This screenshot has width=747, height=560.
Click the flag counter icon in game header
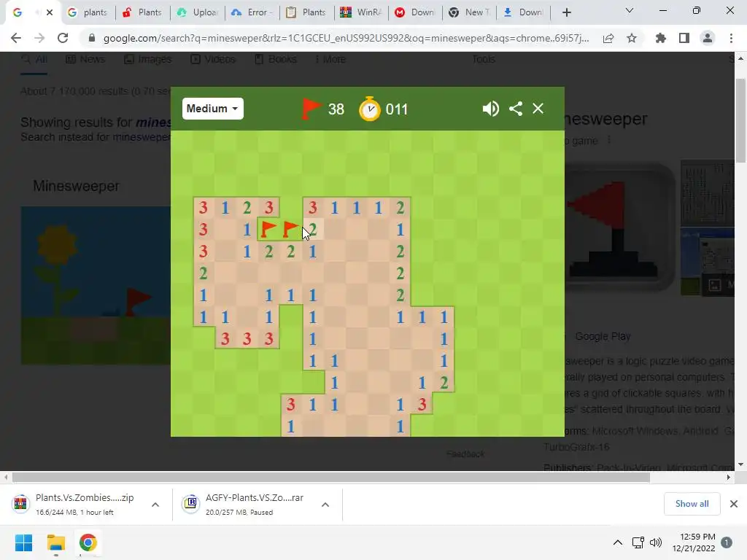point(311,109)
